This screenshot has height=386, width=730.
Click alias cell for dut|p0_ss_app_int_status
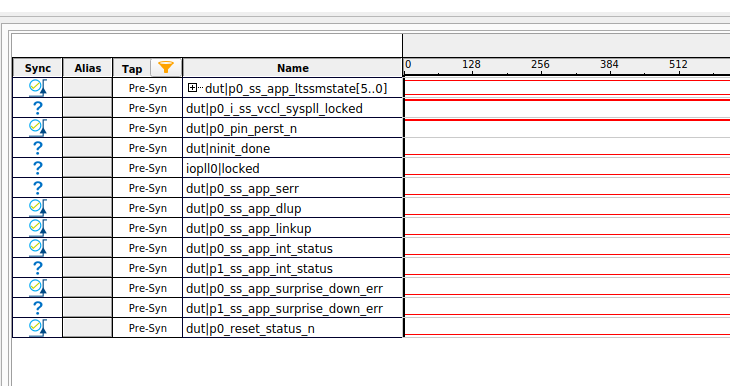tap(88, 248)
